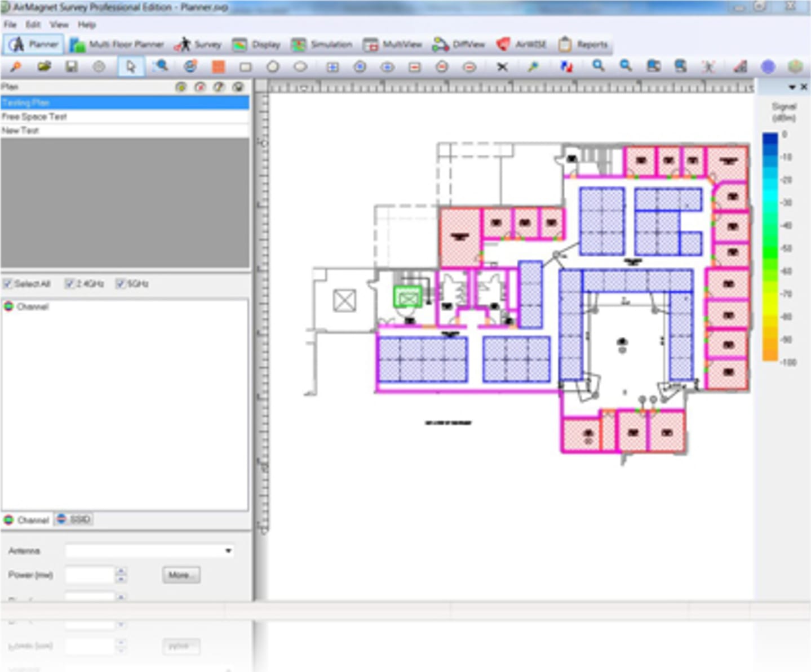The image size is (811, 672).
Task: Open the View menu
Action: 58,24
